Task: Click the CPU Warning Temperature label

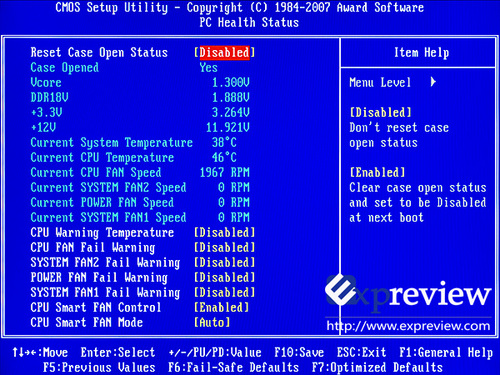Action: tap(102, 233)
